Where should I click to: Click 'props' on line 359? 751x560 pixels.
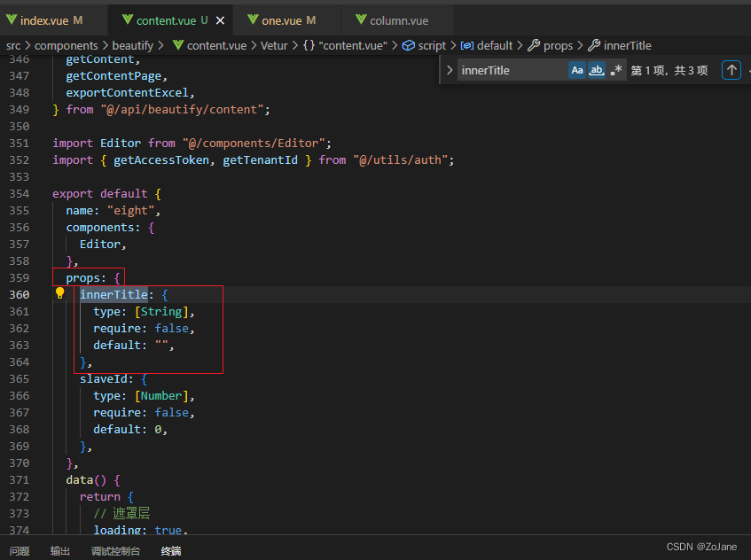[82, 278]
